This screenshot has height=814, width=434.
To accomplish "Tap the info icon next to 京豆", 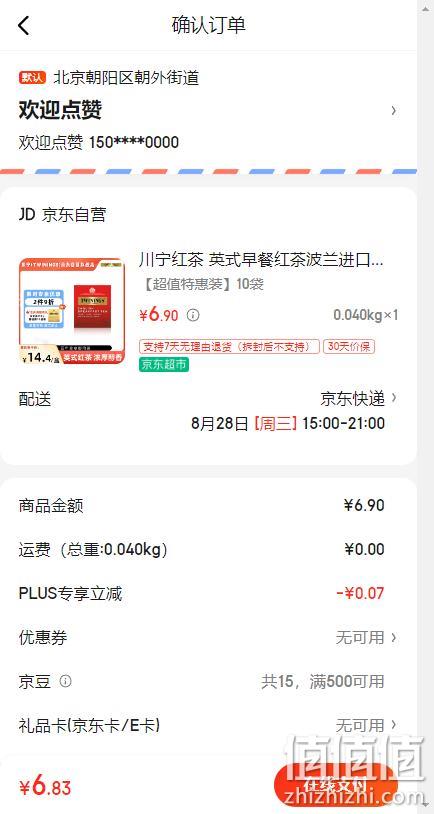I will 65,681.
